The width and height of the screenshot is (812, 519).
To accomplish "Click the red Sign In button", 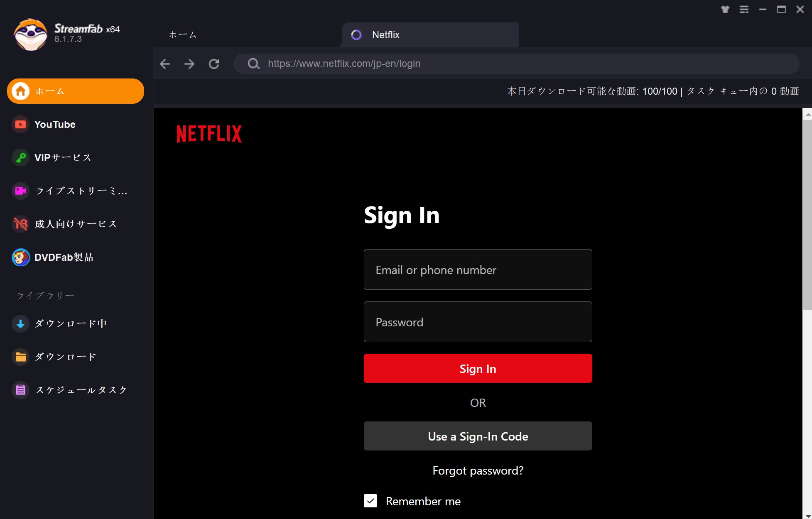I will click(x=478, y=368).
